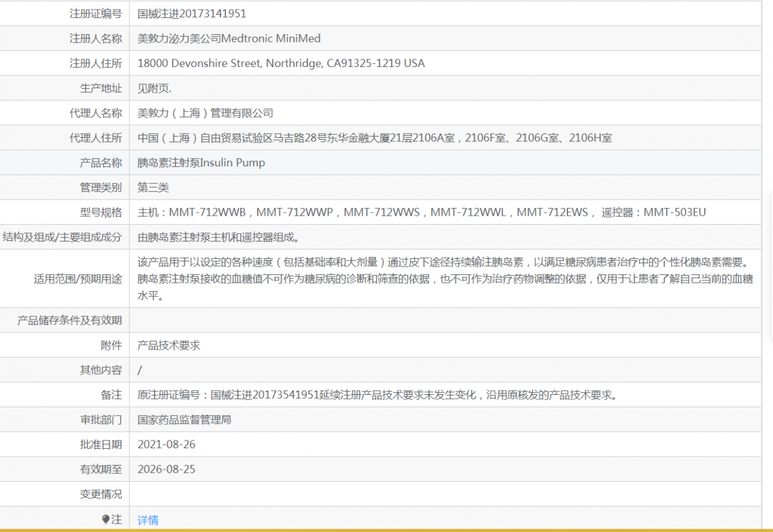
Task: Click the slash value in the 其他内容 row
Action: click(140, 370)
